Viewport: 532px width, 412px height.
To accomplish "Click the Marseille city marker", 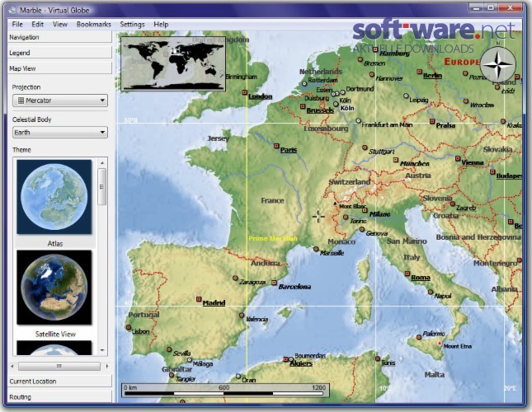I will (x=316, y=249).
